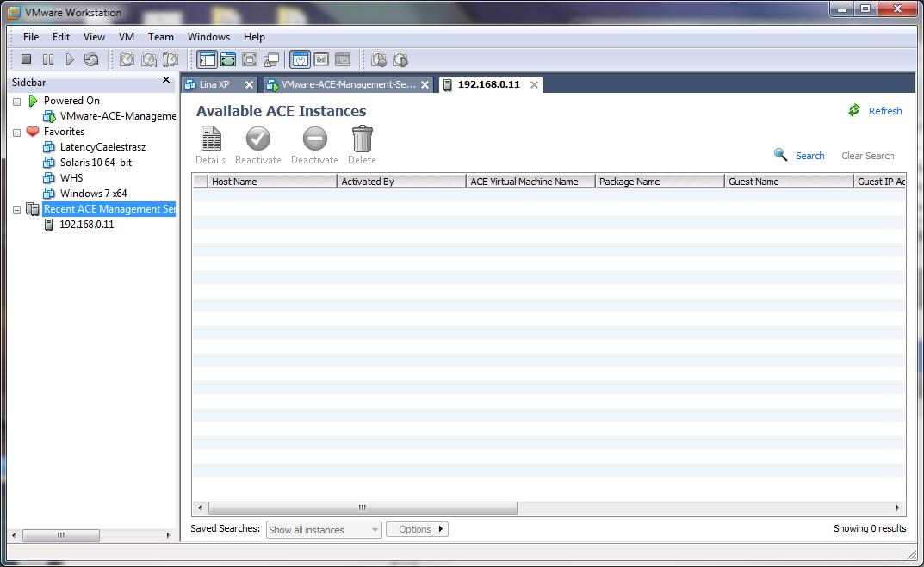
Task: Click the Take Snapshot clock icon
Action: [x=127, y=59]
